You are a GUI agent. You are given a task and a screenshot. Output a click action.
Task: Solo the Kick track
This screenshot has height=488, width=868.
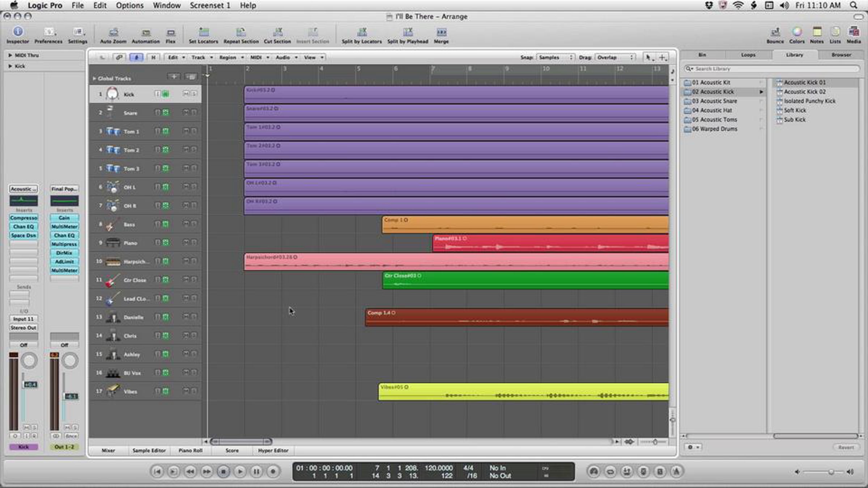point(194,94)
